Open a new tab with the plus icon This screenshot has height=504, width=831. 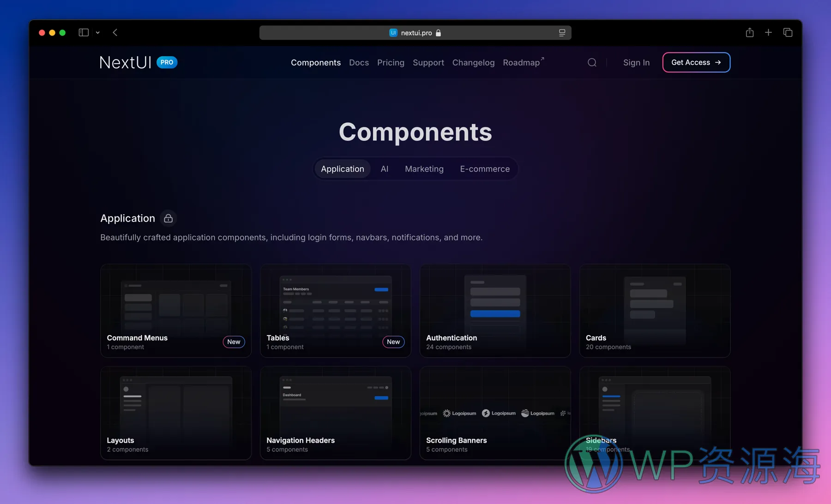(768, 32)
